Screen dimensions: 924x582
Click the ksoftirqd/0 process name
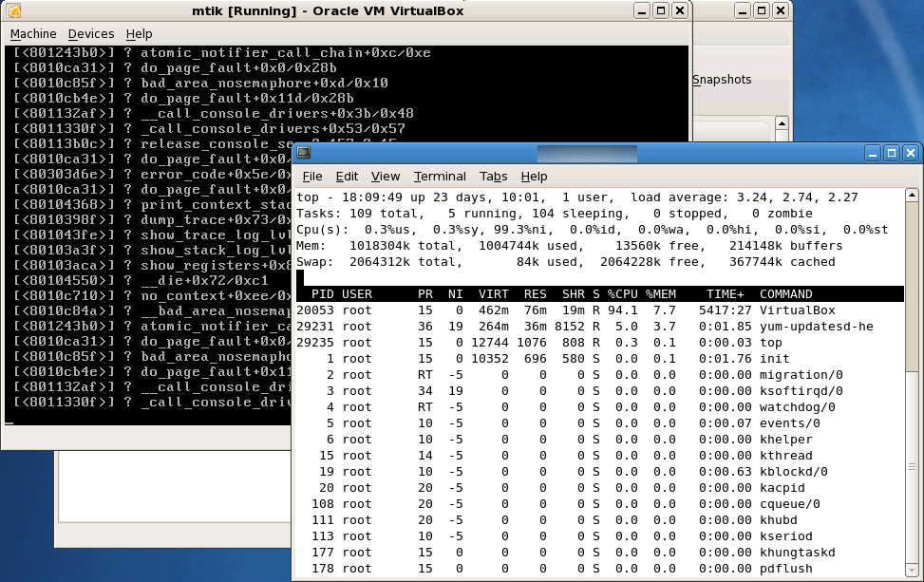click(801, 391)
